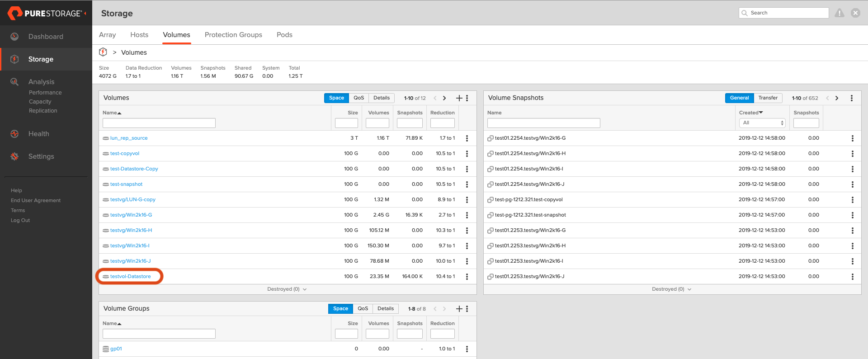The height and width of the screenshot is (359, 868).
Task: Click the Dashboard gauge icon in sidebar
Action: coord(14,37)
